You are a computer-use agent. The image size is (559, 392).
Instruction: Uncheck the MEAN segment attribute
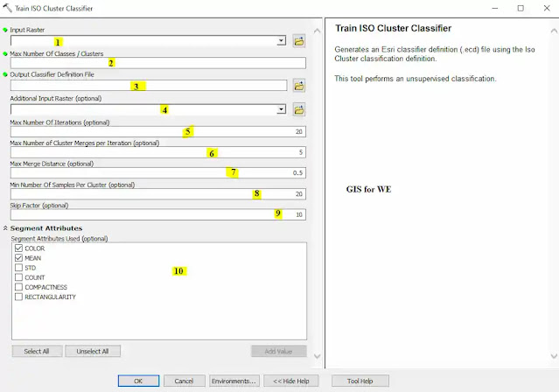click(x=19, y=258)
